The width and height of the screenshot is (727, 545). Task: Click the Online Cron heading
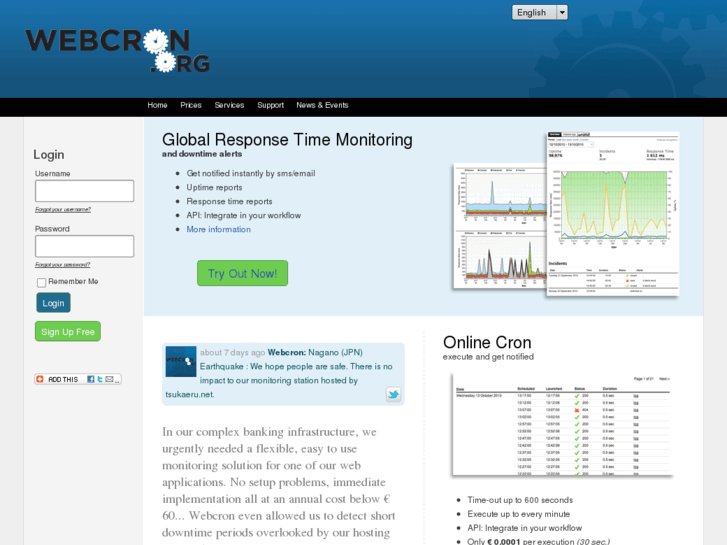coord(487,342)
